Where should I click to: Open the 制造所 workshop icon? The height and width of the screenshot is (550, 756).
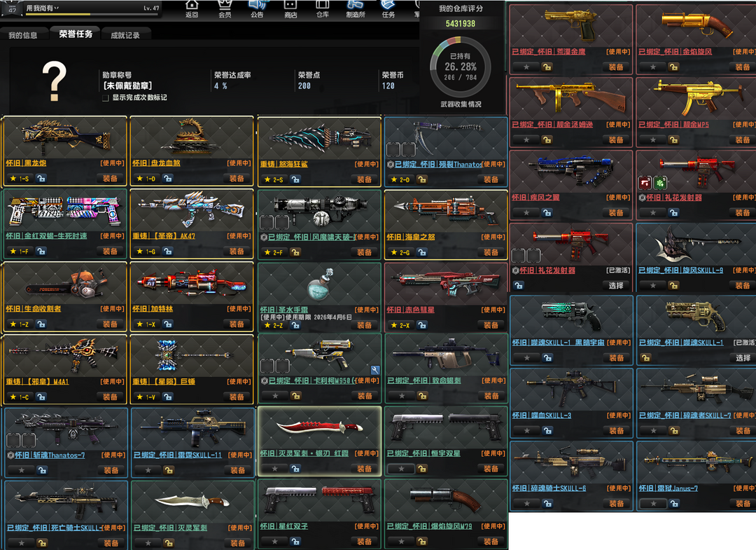(x=356, y=8)
